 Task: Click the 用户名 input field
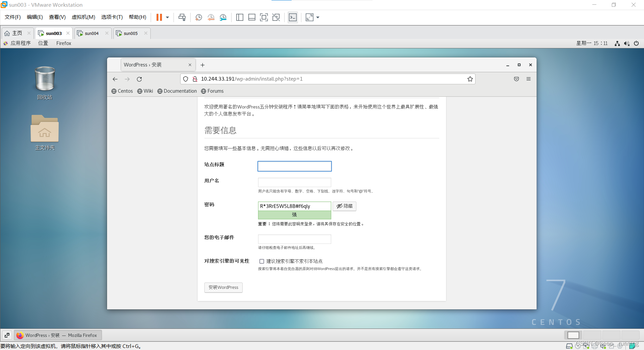click(x=295, y=182)
